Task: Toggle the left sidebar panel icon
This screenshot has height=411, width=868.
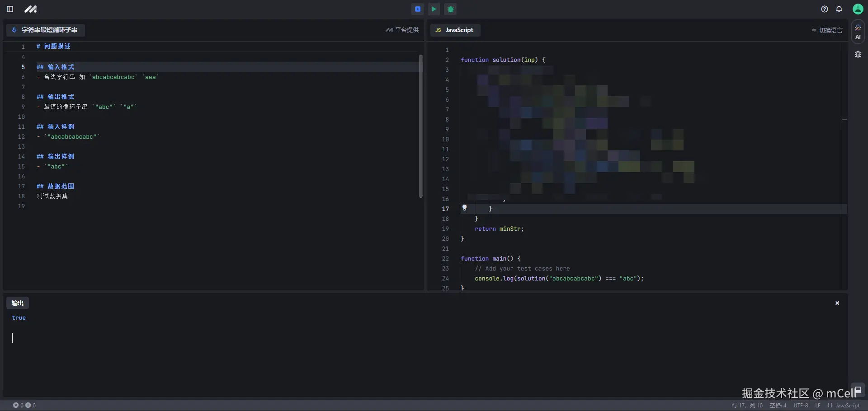Action: (x=10, y=9)
